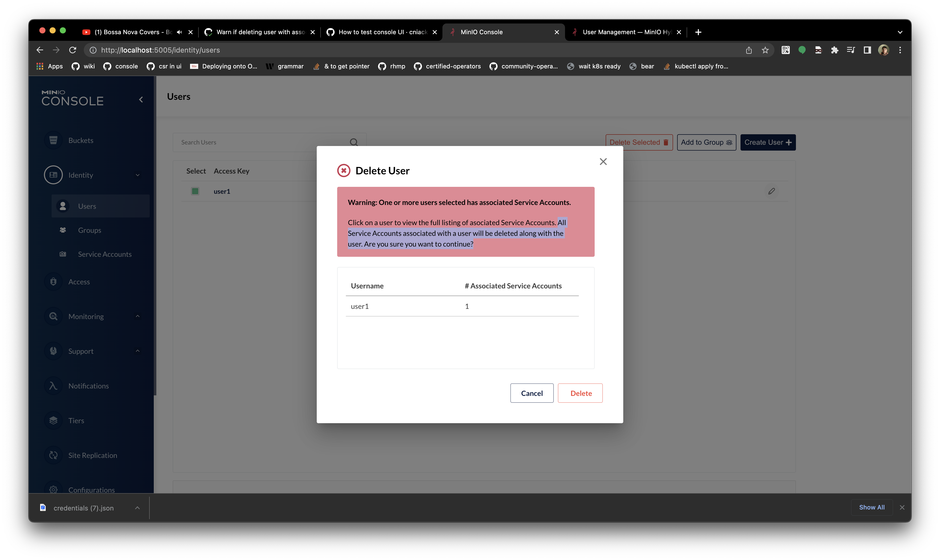The height and width of the screenshot is (560, 940).
Task: Expand the Monitoring section chevron
Action: pos(137,316)
